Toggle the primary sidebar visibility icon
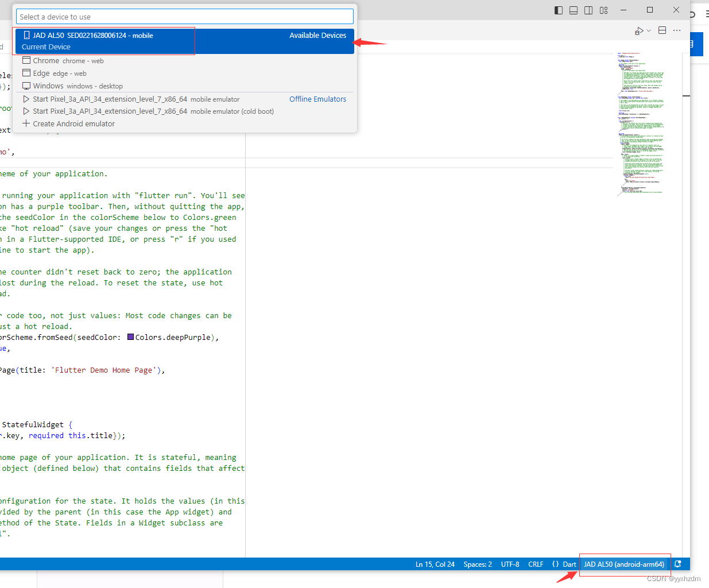 point(558,10)
